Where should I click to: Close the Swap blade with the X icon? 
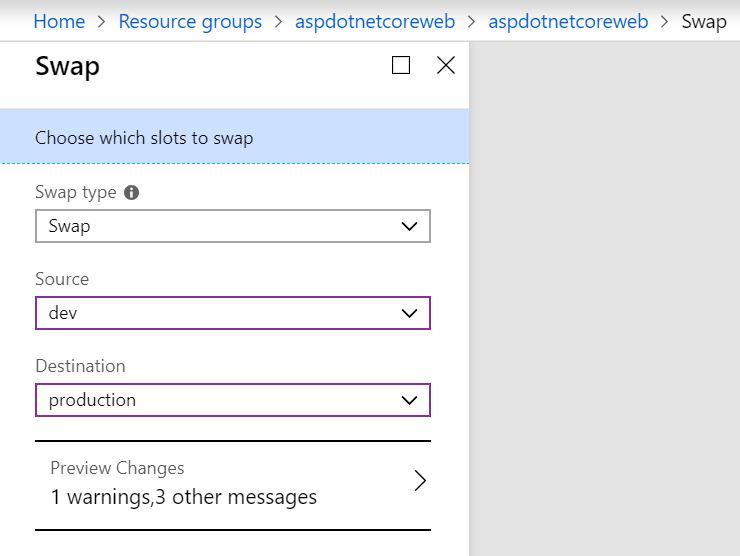[446, 65]
